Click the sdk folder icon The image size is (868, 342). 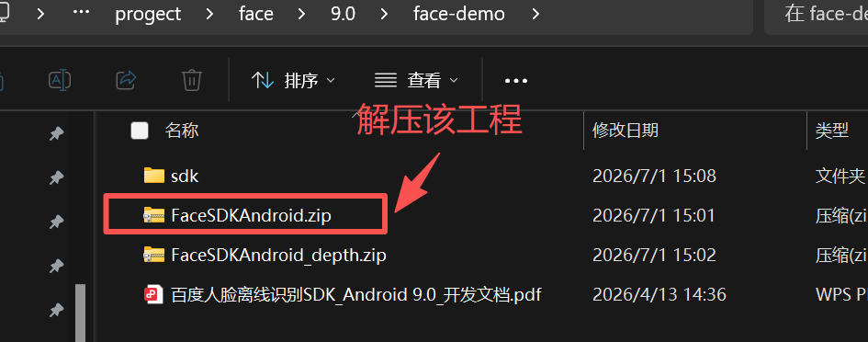[x=154, y=176]
